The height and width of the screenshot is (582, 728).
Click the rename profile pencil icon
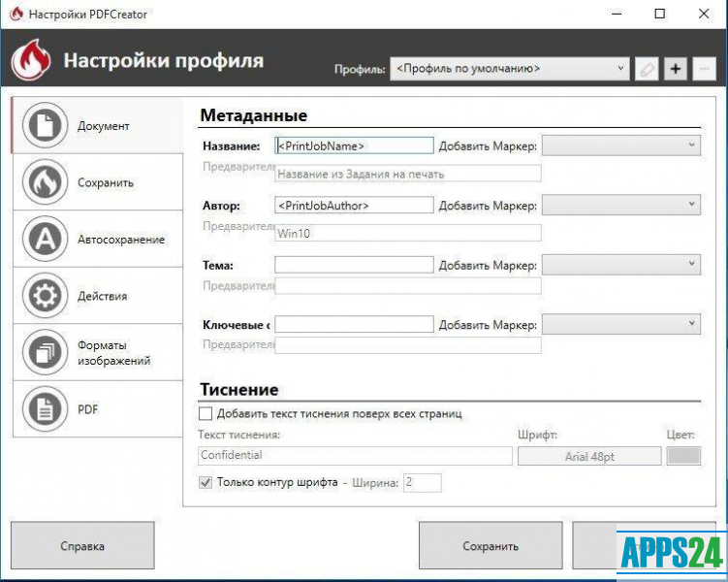[647, 69]
